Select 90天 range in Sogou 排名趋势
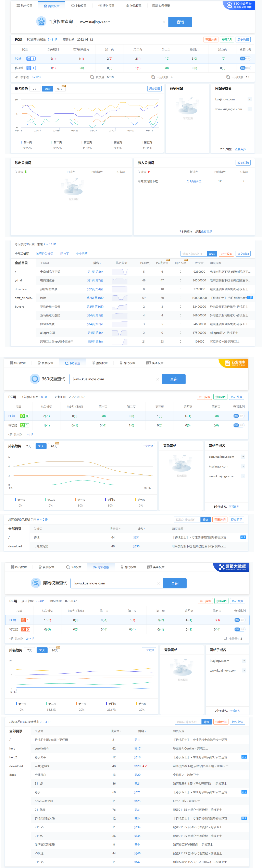This screenshot has width=262, height=868. pos(54,650)
